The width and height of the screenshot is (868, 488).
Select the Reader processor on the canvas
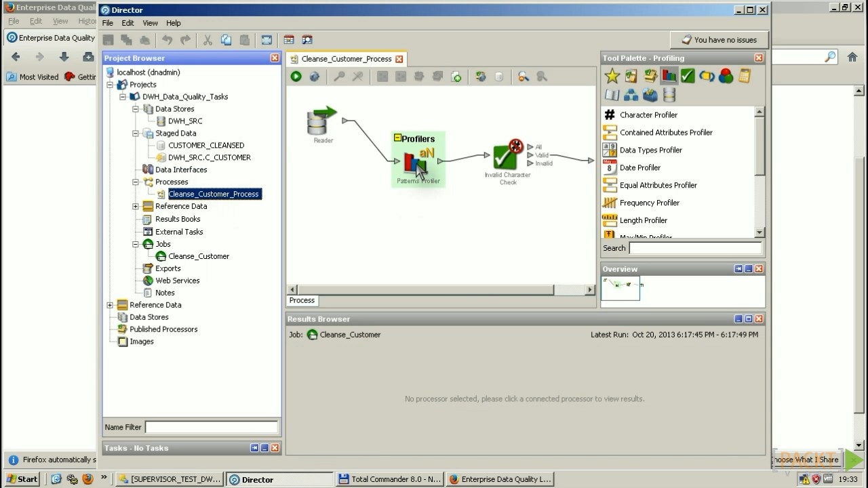pyautogui.click(x=322, y=123)
